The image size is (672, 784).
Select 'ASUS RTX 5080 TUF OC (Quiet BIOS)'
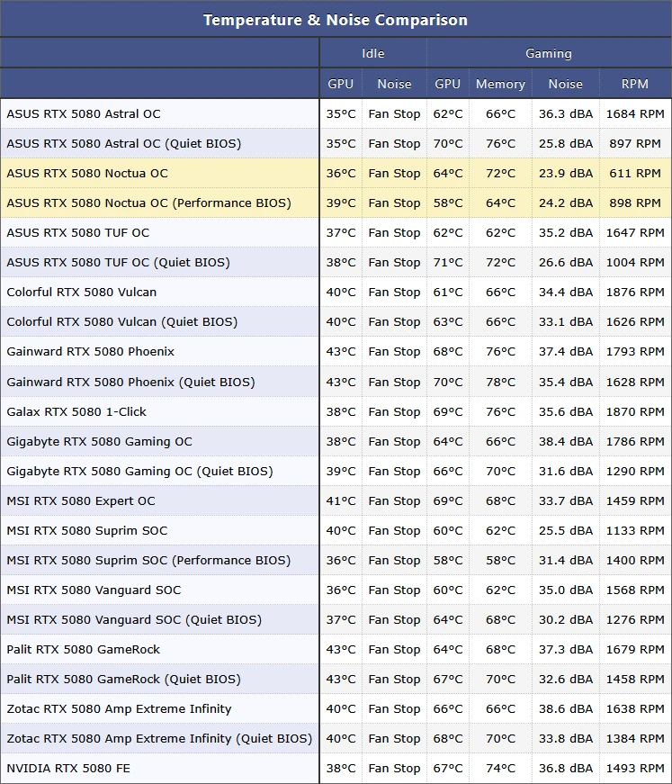(119, 263)
